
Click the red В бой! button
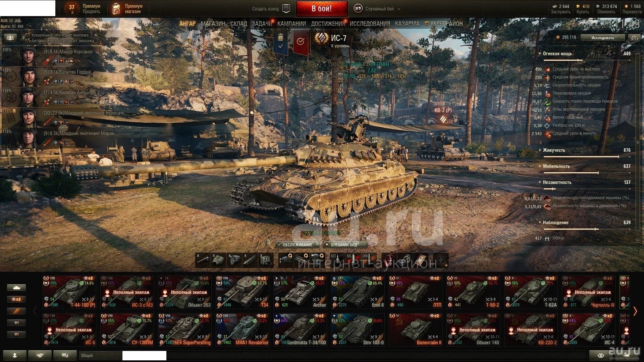322,9
